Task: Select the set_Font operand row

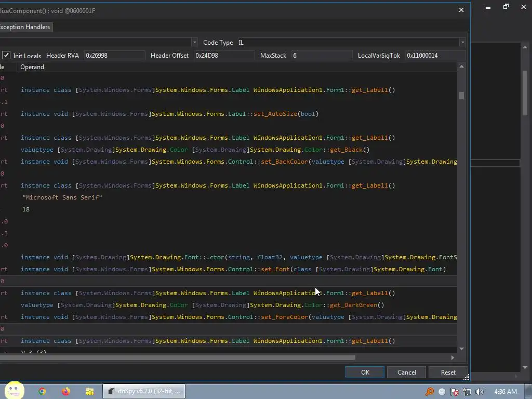Action: 233,269
